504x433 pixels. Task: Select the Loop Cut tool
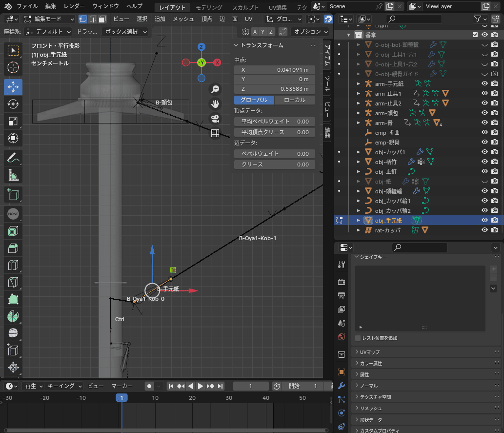coord(13,282)
